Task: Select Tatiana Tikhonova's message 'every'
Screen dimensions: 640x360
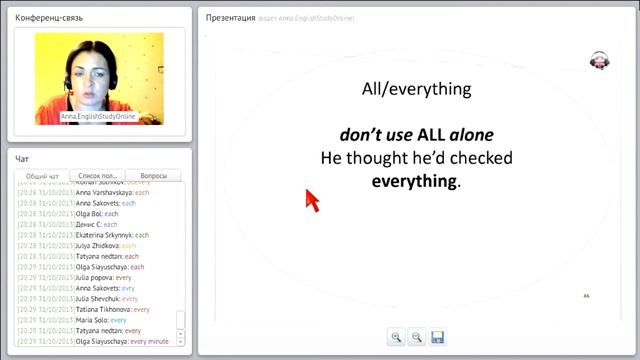Action: [x=84, y=309]
